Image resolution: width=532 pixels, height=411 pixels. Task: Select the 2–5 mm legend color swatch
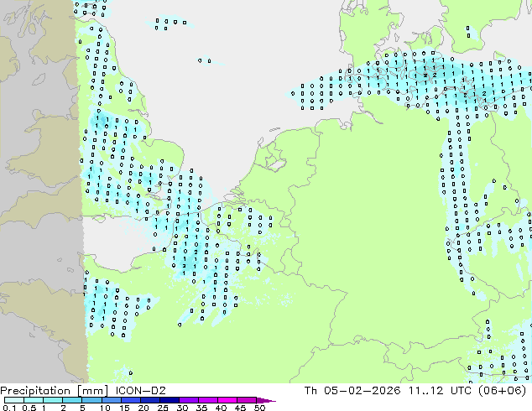[x=72, y=400]
